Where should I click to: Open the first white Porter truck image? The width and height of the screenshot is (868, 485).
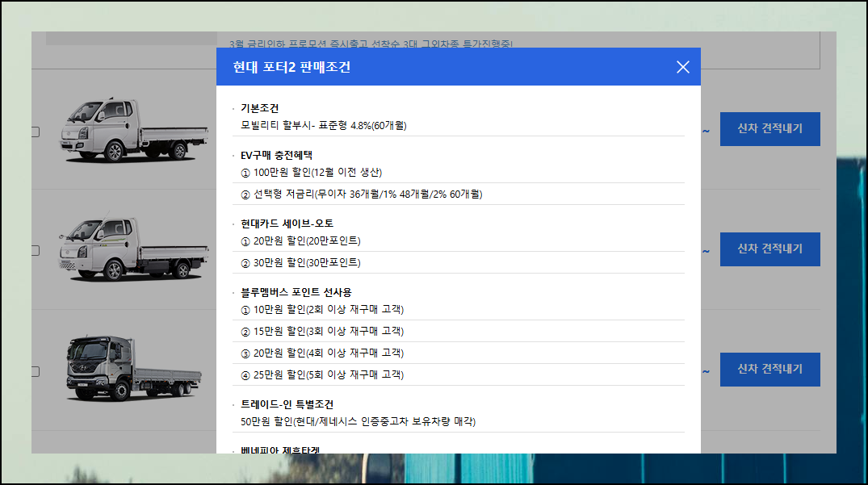133,130
